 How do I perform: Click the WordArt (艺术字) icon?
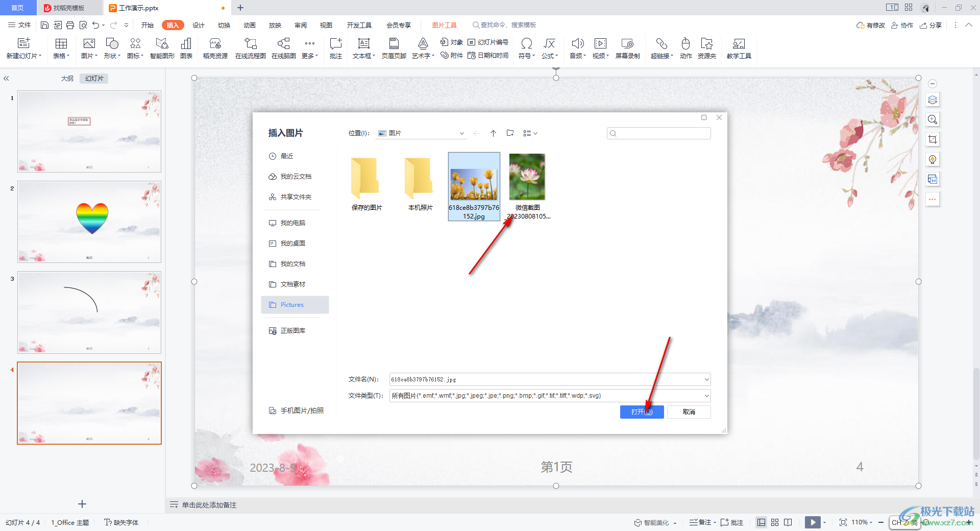click(423, 43)
